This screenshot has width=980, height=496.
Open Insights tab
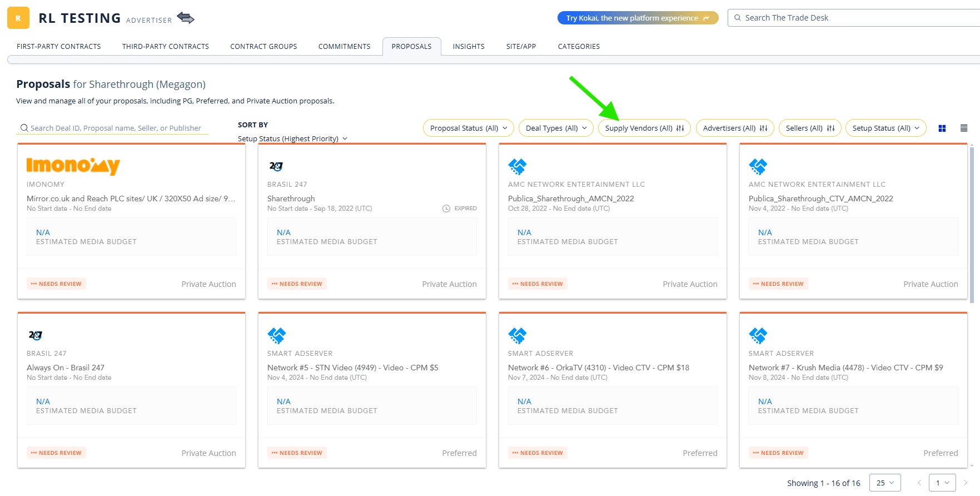click(x=469, y=47)
